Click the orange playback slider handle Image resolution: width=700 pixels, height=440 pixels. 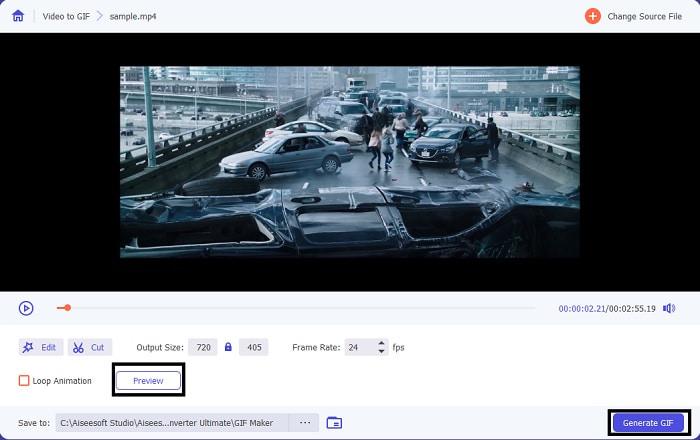click(67, 307)
